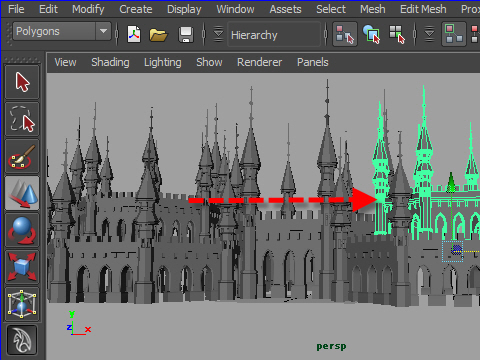480x360 pixels.
Task: Toggle select by object type mode
Action: [x=371, y=34]
